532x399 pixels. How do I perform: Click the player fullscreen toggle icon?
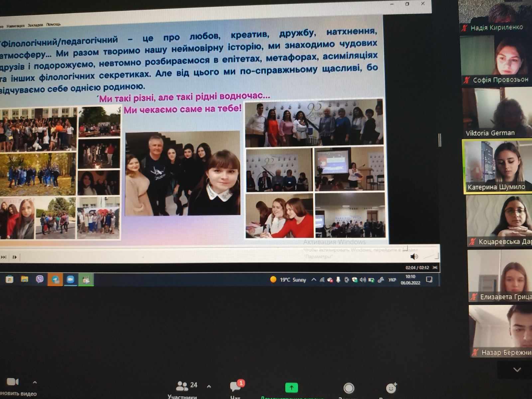(x=435, y=268)
